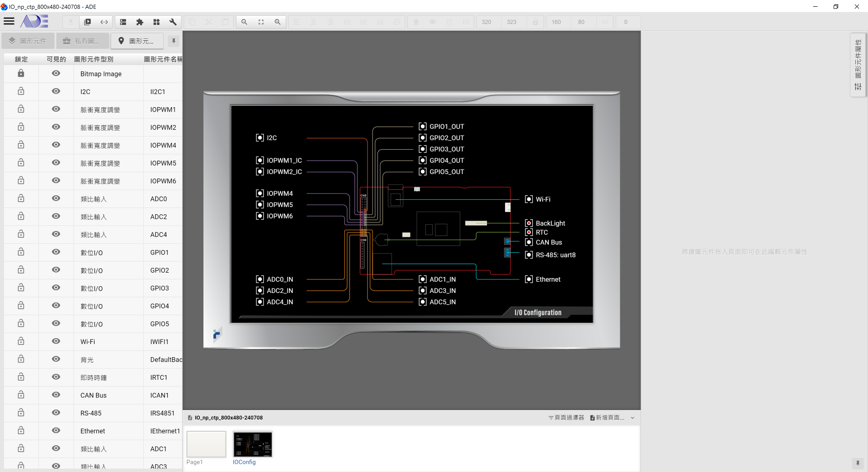Open 頁面過濾器 page filter
Screen dimensions: 868x472
566,418
